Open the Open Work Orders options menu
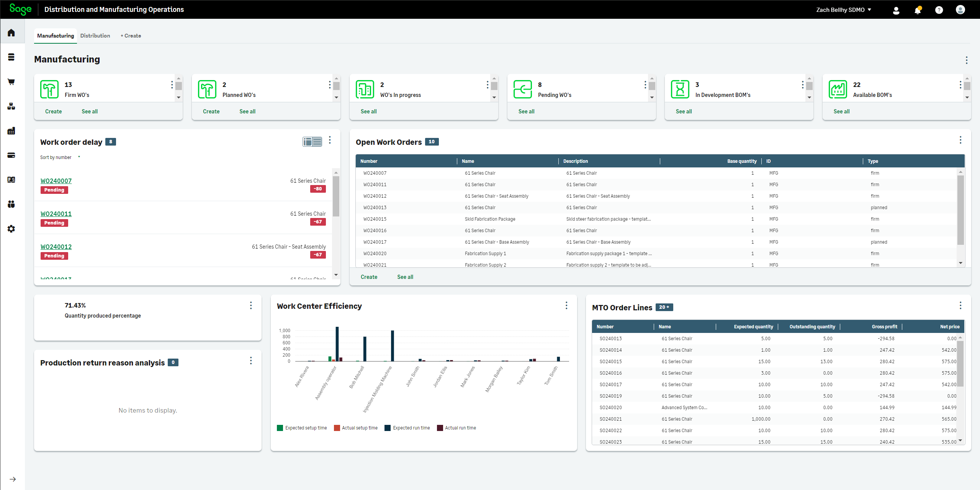Screen dimensions: 980x490 pos(960,140)
